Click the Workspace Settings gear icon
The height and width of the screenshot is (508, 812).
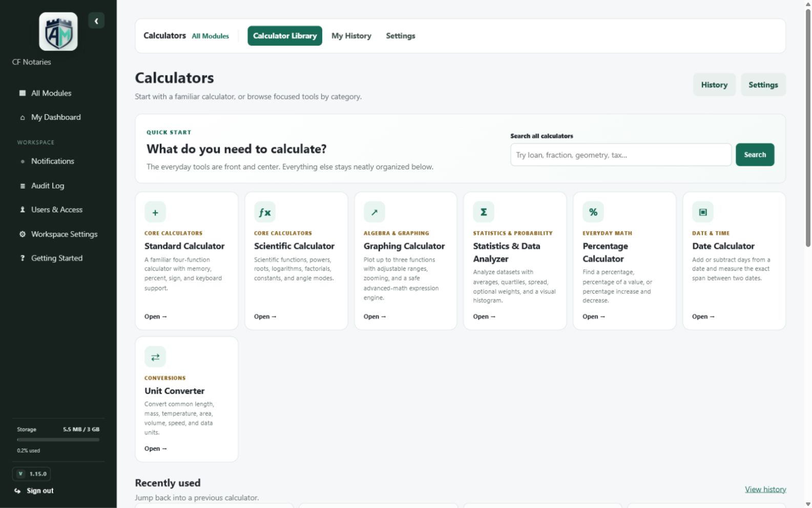[x=23, y=234]
